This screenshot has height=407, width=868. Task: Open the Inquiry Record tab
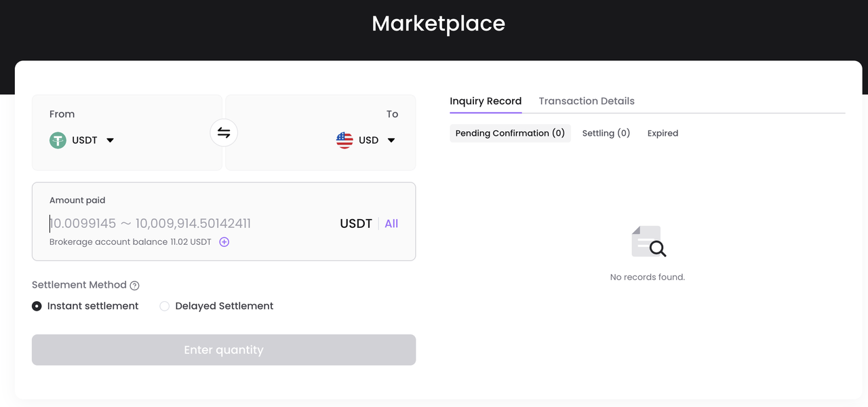tap(486, 101)
